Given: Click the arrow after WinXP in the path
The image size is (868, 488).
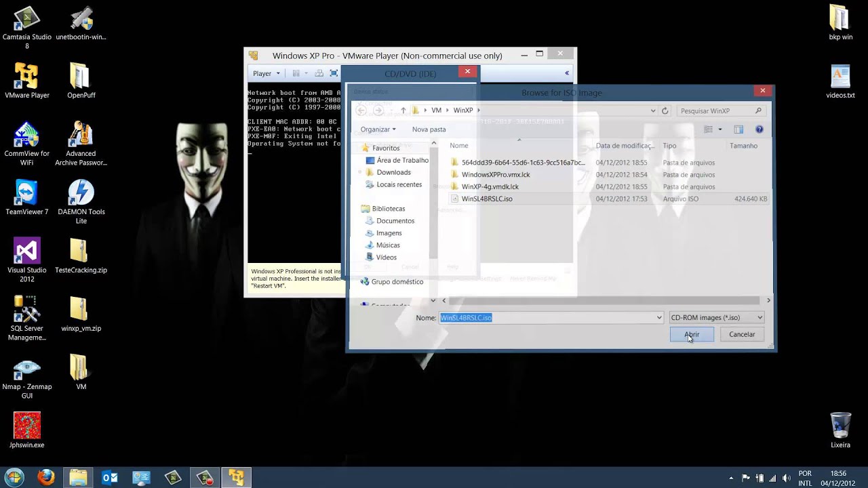Looking at the screenshot, I should [478, 110].
